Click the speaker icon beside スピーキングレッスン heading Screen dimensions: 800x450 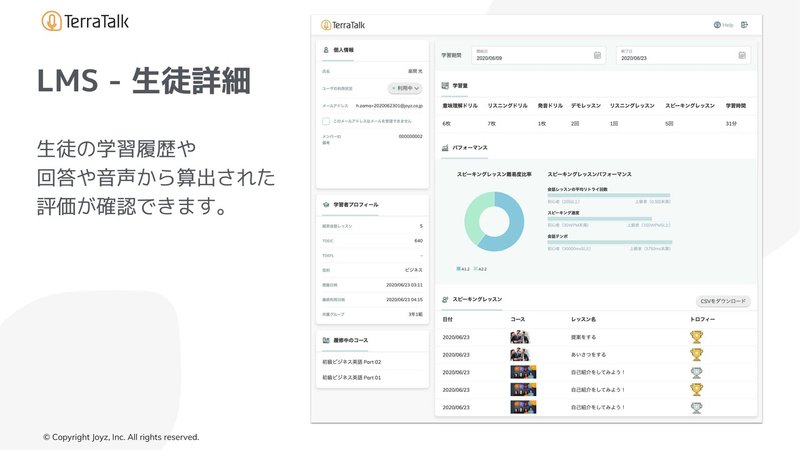click(x=445, y=299)
